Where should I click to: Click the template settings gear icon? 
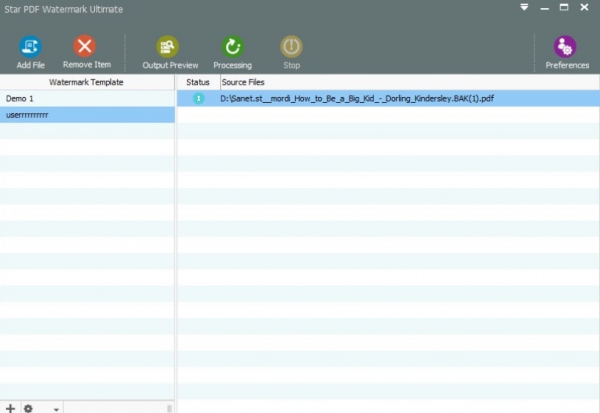pyautogui.click(x=28, y=408)
